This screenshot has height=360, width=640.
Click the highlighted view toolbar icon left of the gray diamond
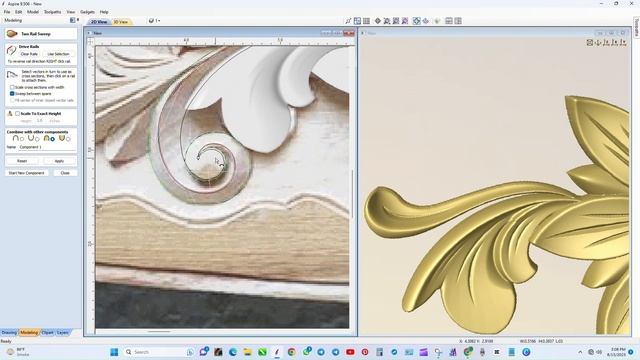pyautogui.click(x=416, y=21)
